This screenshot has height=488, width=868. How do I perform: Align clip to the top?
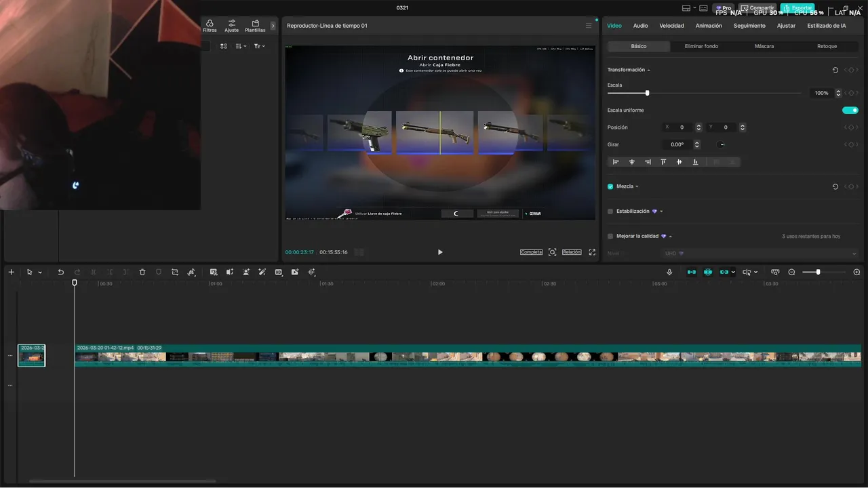(x=663, y=162)
